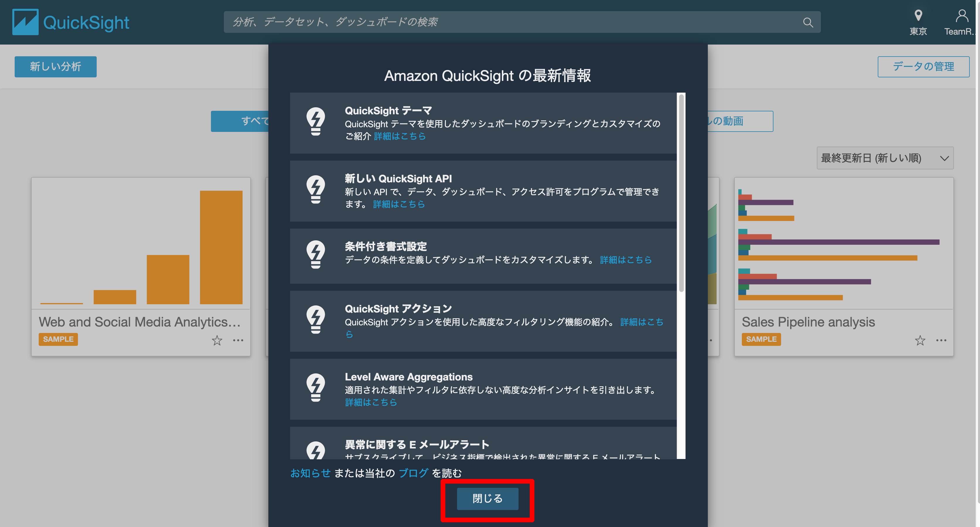Screen dimensions: 980x527
Task: Open the お知らせ link
Action: [x=311, y=473]
